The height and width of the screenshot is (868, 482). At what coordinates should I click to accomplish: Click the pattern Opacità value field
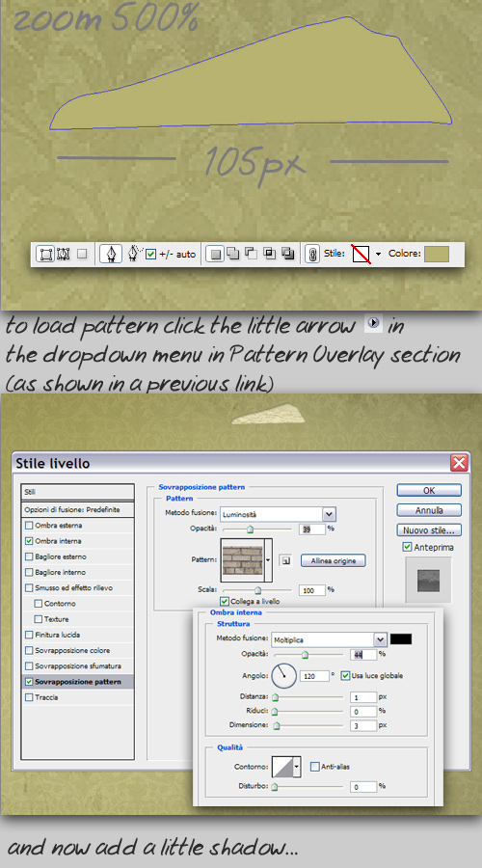[311, 529]
